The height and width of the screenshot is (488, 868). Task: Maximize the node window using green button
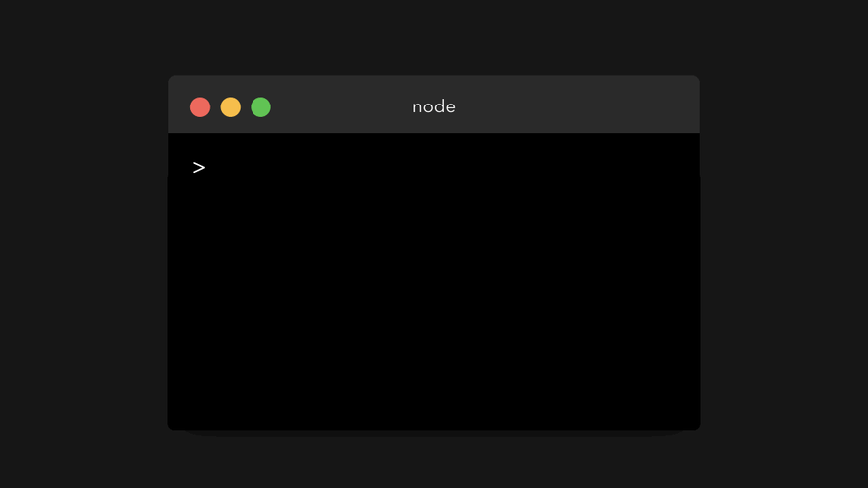click(x=260, y=106)
